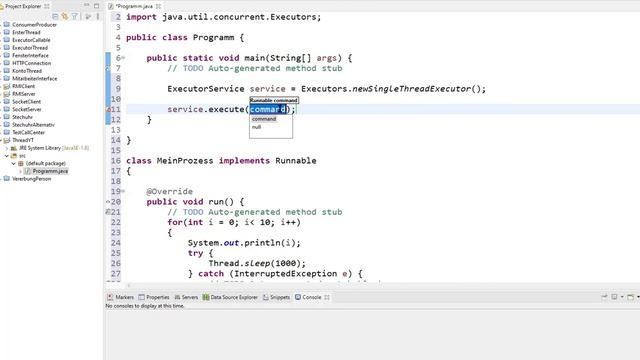Image resolution: width=640 pixels, height=360 pixels.
Task: Click Display Selected Console icon
Action: coord(614,297)
